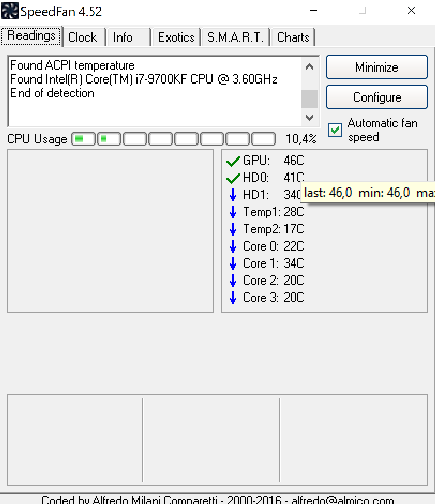Click the blue down arrow beside Core 0
435x504 pixels.
pyautogui.click(x=233, y=246)
